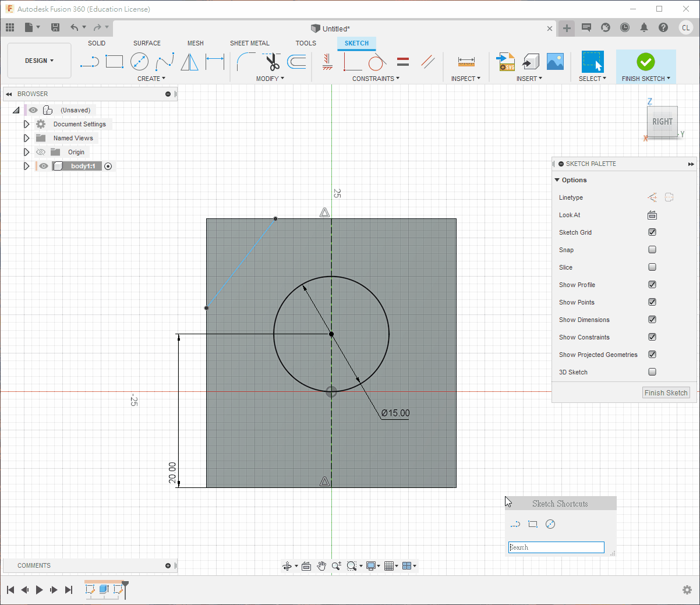
Task: Select the 2-Point Rectangle tool
Action: (114, 62)
